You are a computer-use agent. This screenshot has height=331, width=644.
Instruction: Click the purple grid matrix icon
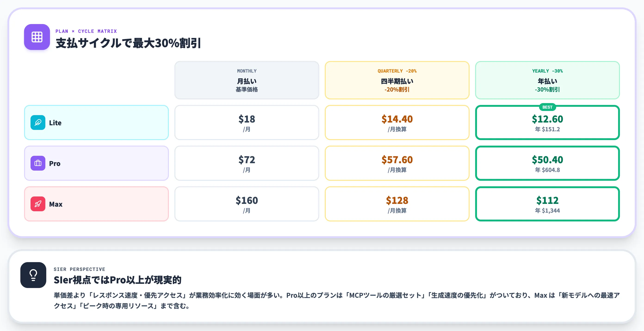click(x=37, y=37)
